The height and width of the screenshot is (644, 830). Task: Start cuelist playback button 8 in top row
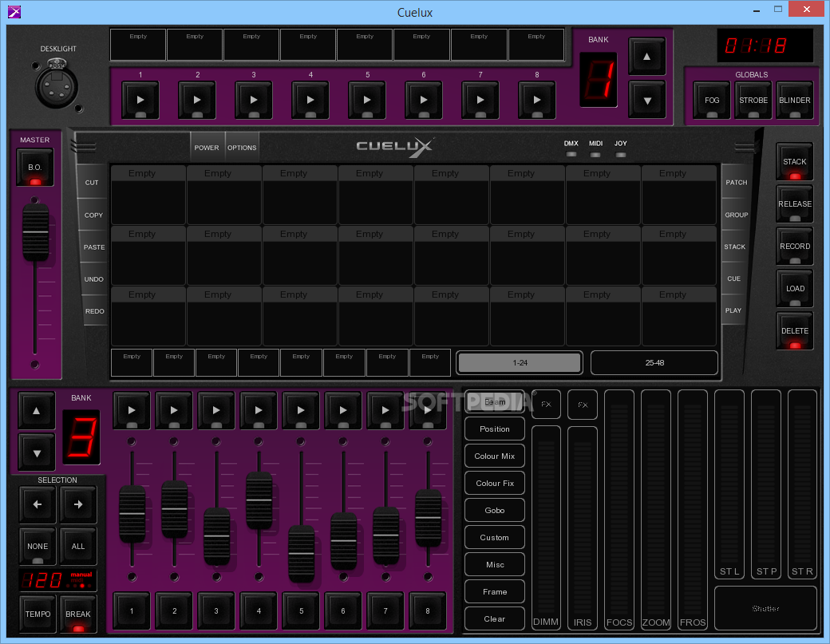pos(537,100)
